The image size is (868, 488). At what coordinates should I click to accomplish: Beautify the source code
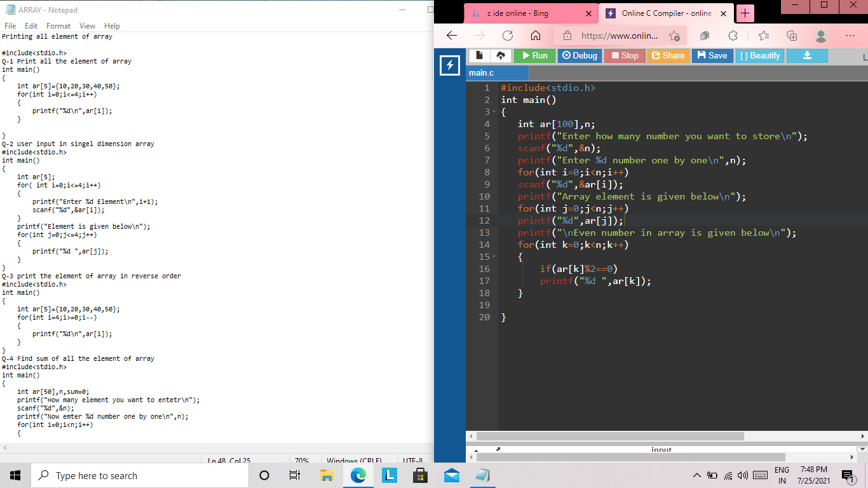point(759,56)
